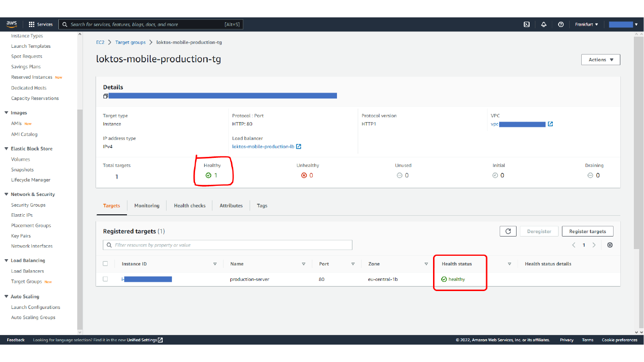Sort by Instance ID column arrow
Screen dimensions: 644x362
215,264
